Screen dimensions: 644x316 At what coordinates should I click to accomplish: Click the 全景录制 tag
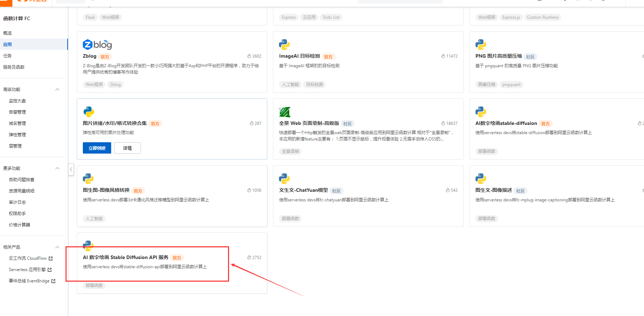click(290, 151)
